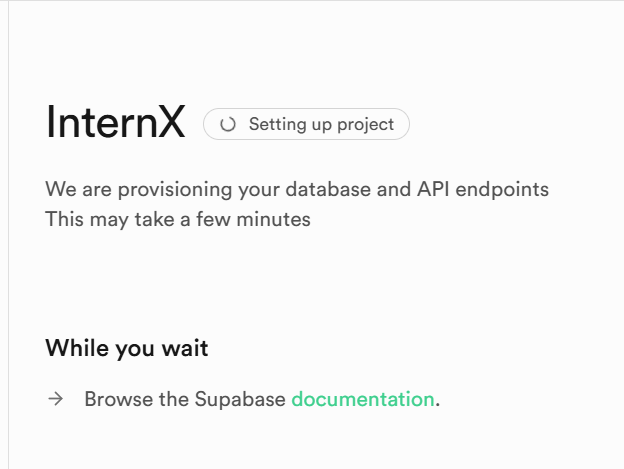Click the narrow left sidebar strip

pos(4,234)
